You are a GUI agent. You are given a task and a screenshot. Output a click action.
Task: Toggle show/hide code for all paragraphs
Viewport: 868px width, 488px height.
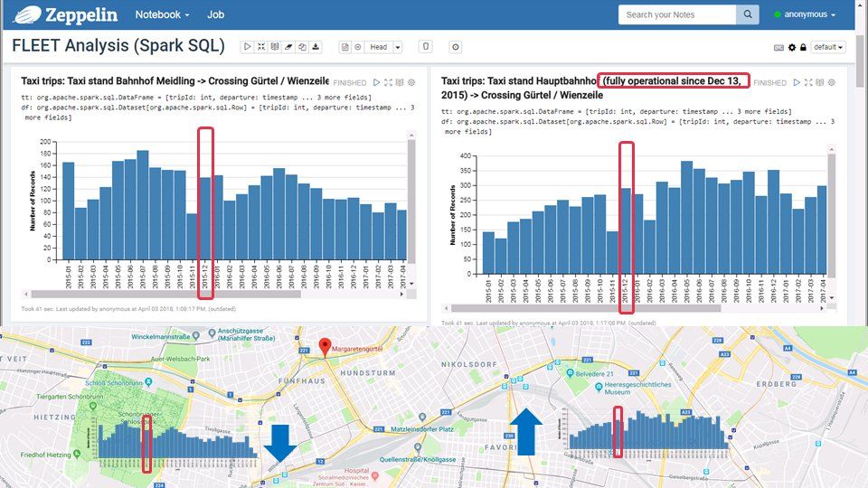click(261, 47)
